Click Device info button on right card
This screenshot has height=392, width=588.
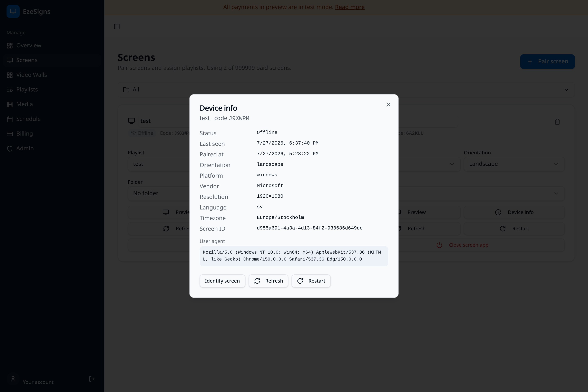(514, 212)
